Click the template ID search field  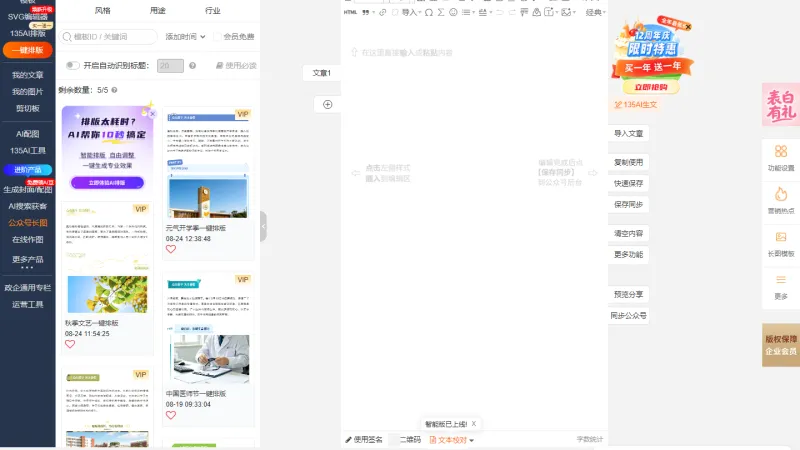coord(108,37)
